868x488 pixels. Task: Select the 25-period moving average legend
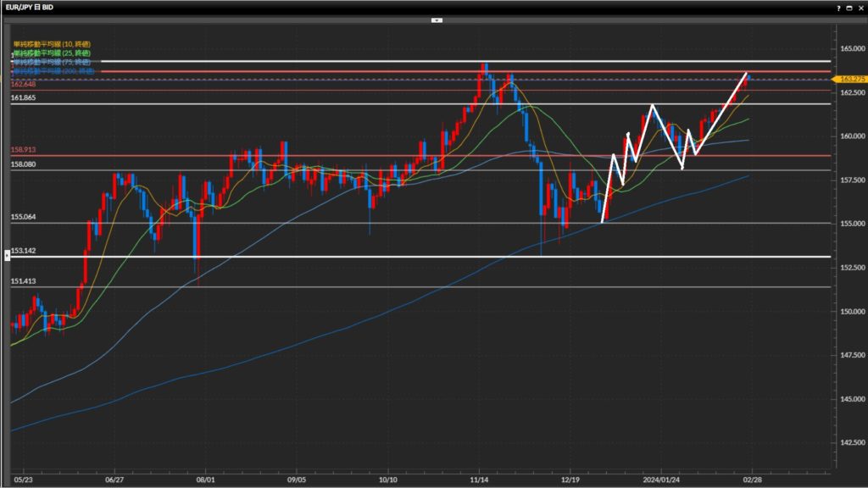click(52, 53)
